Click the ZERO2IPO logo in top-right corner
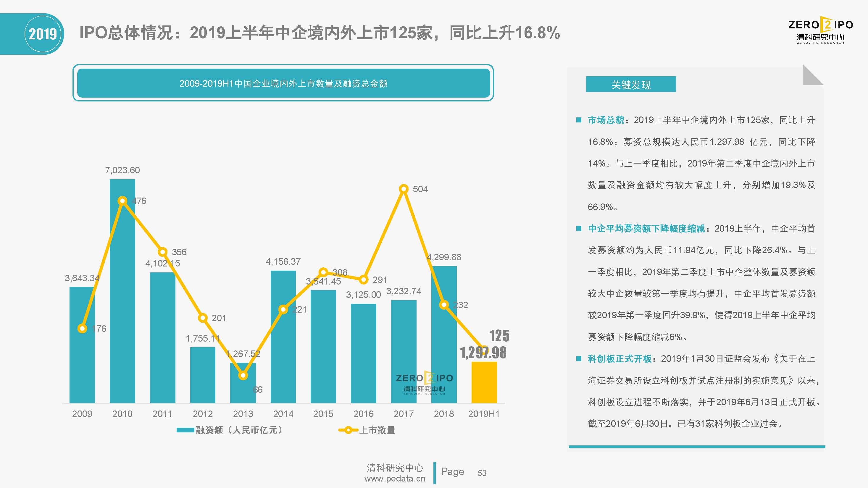This screenshot has height=488, width=868. coord(820,30)
